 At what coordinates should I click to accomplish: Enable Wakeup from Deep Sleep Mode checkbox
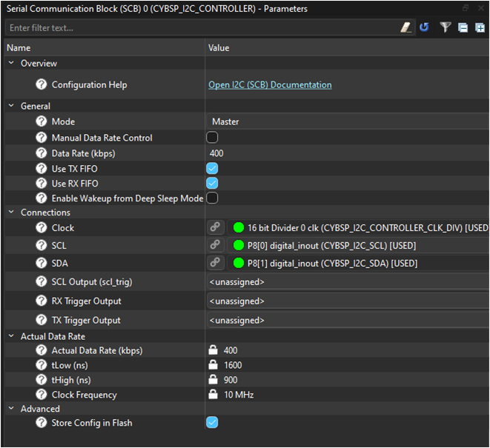click(212, 198)
